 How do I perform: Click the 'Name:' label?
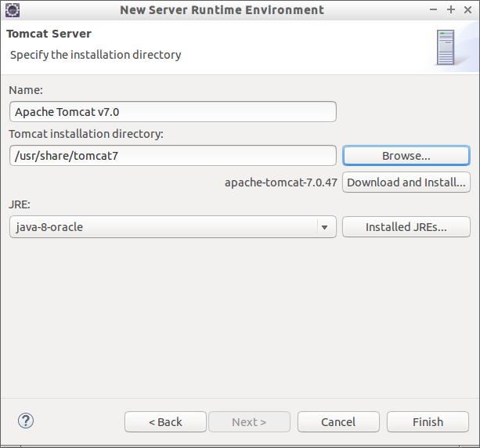[x=26, y=90]
